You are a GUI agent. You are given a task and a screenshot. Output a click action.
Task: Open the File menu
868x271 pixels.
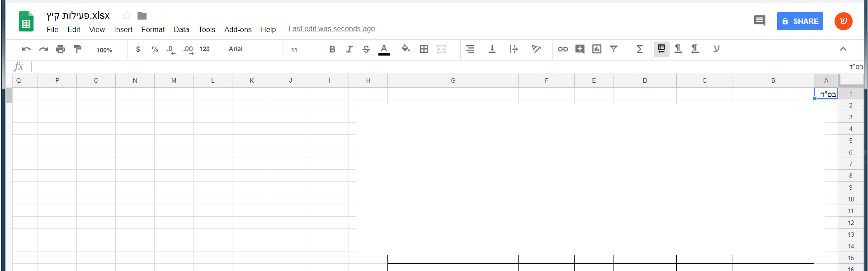(52, 29)
